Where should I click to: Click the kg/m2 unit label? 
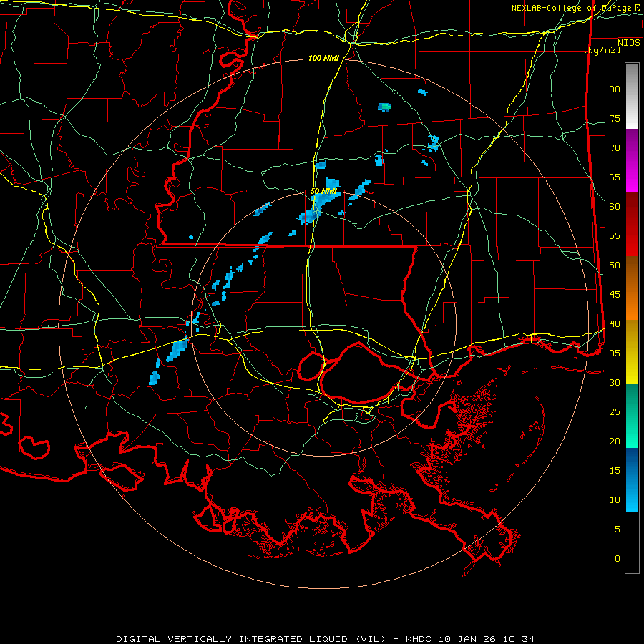click(x=602, y=50)
